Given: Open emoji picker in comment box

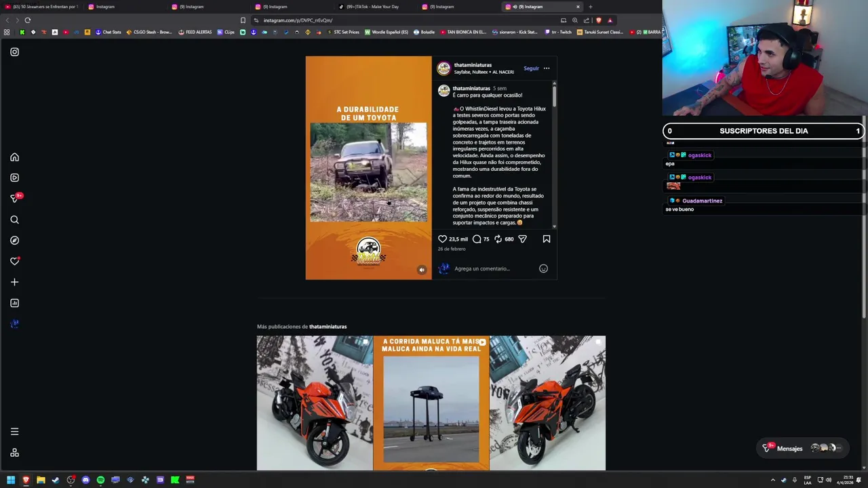Looking at the screenshot, I should 543,268.
